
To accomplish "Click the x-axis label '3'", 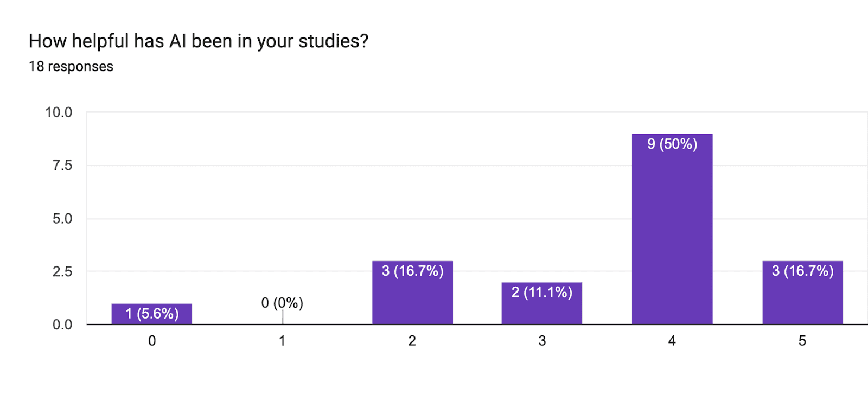I will pyautogui.click(x=542, y=341).
